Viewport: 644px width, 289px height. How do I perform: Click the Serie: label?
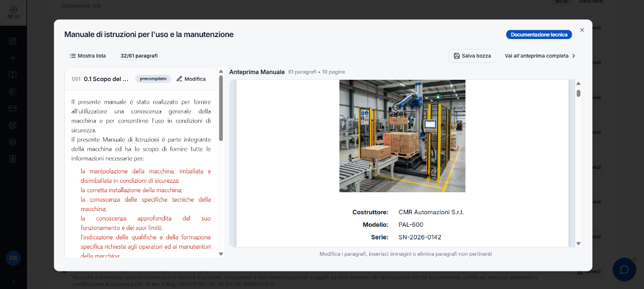[x=380, y=237]
